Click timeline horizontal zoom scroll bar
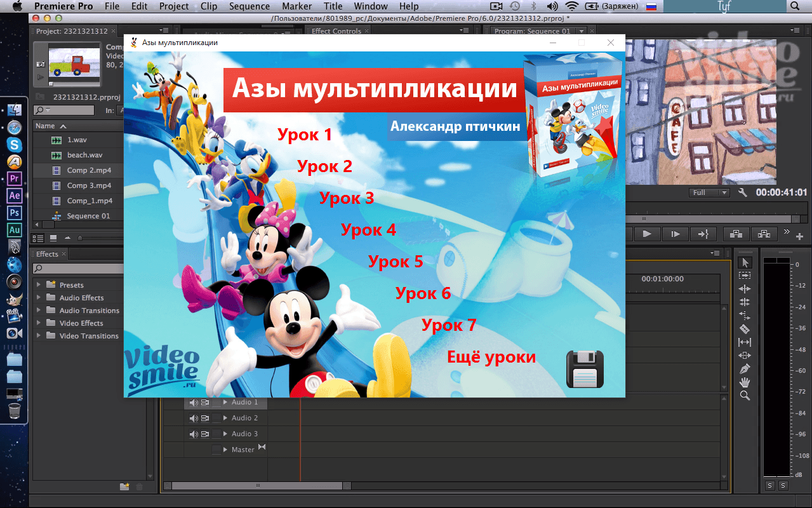 pos(258,486)
